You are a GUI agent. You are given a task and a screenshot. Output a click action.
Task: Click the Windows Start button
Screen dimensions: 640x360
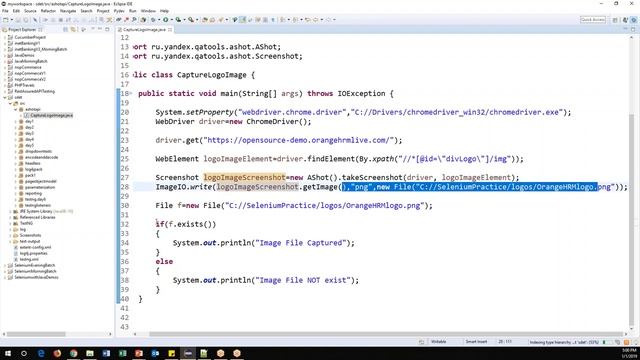pos(7,353)
